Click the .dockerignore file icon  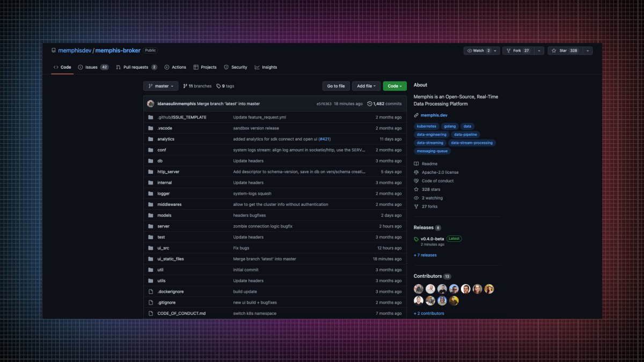[151, 292]
